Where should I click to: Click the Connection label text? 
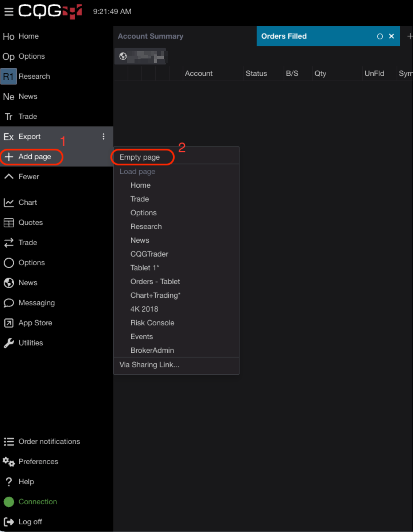pos(38,502)
